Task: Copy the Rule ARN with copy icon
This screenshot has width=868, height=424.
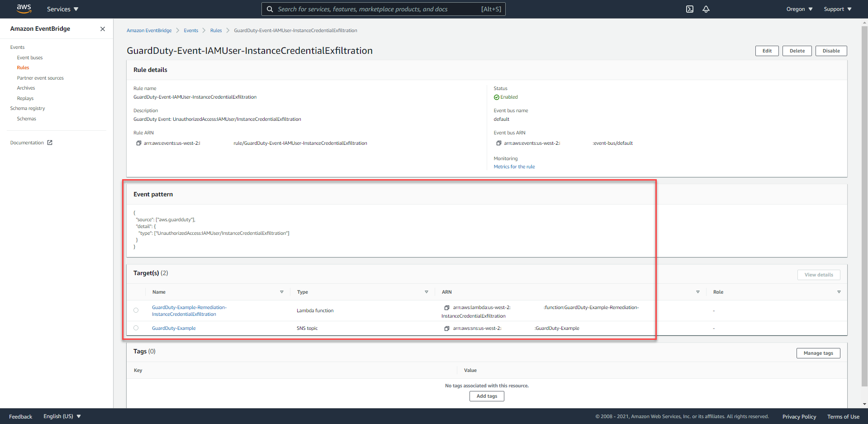Action: click(x=139, y=143)
